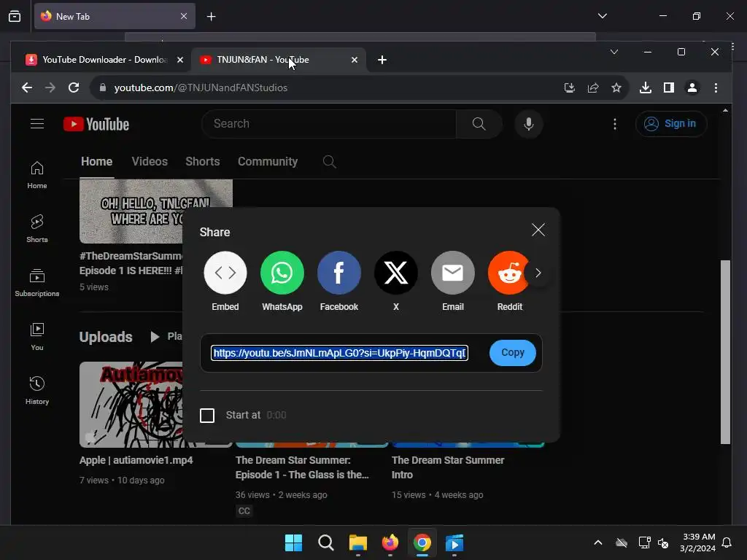747x560 pixels.
Task: Open Firefox list all tabs dropdown
Action: [x=602, y=16]
